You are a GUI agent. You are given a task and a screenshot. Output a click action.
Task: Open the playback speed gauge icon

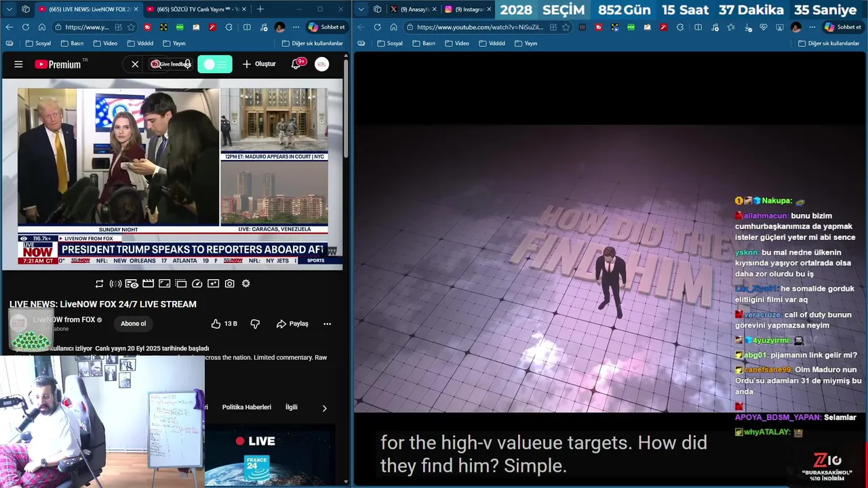tap(197, 283)
